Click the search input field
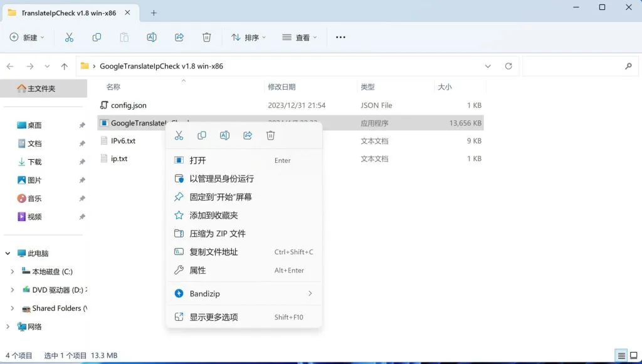This screenshot has height=364, width=642. (573, 66)
